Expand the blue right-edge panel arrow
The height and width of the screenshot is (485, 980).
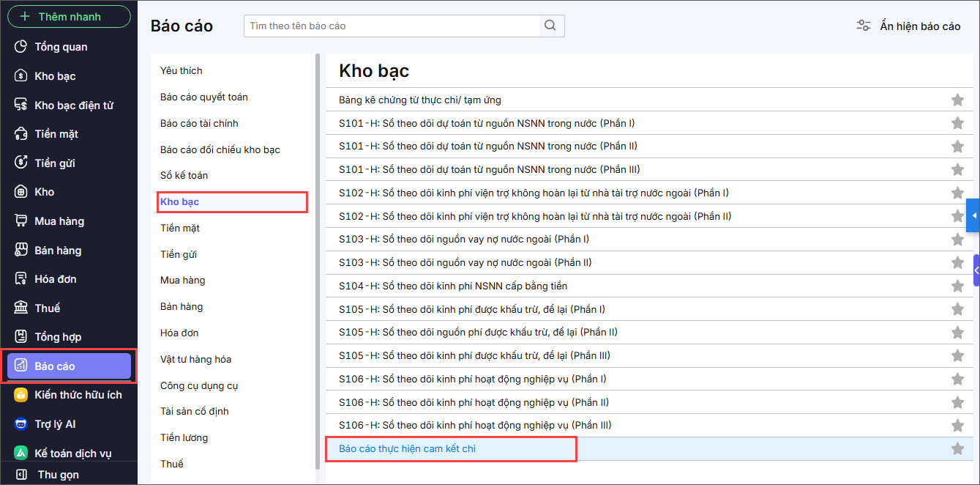(973, 215)
